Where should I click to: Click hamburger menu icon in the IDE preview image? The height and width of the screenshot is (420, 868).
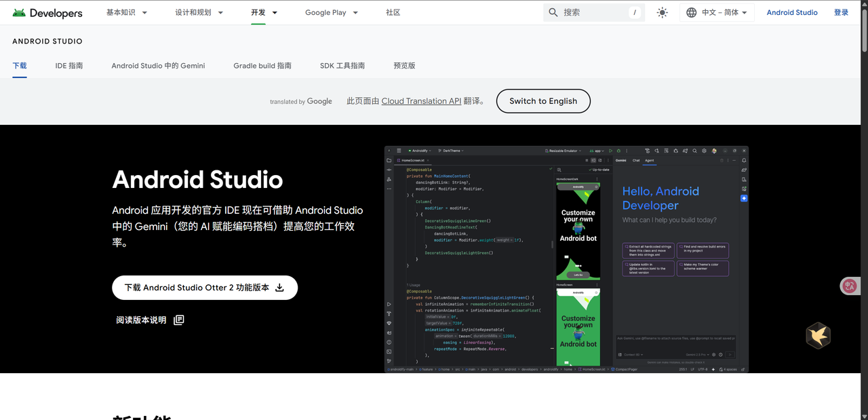click(x=399, y=151)
